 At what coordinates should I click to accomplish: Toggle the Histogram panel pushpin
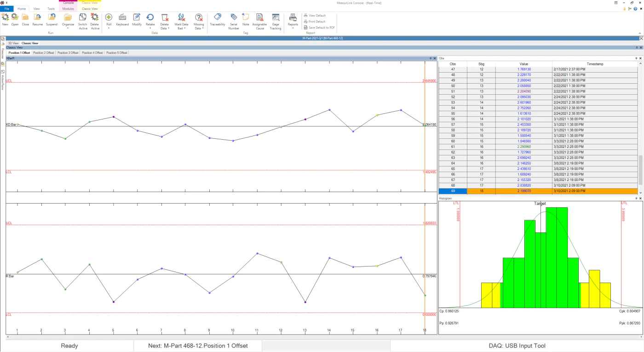tap(637, 198)
